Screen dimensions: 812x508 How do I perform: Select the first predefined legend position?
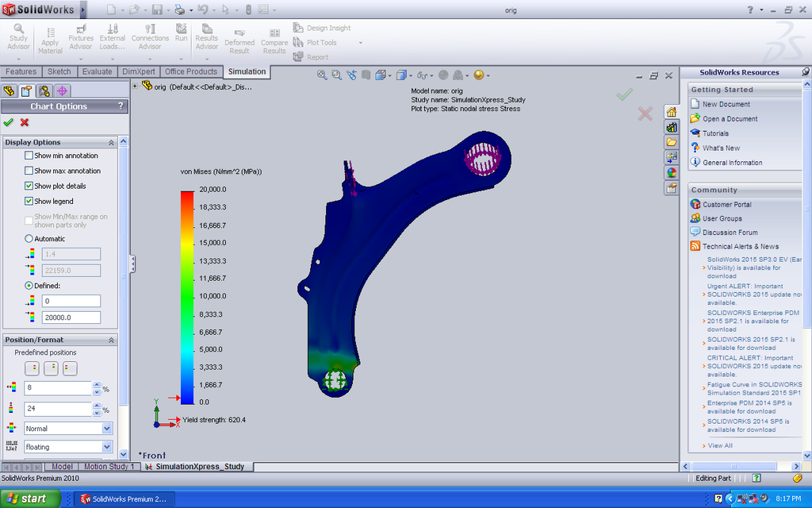(x=32, y=368)
